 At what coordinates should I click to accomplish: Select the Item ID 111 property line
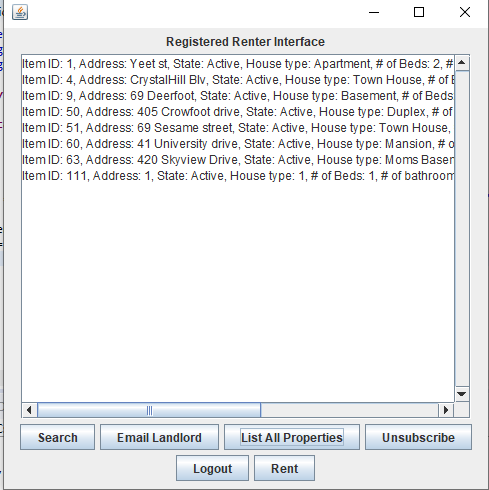click(238, 176)
